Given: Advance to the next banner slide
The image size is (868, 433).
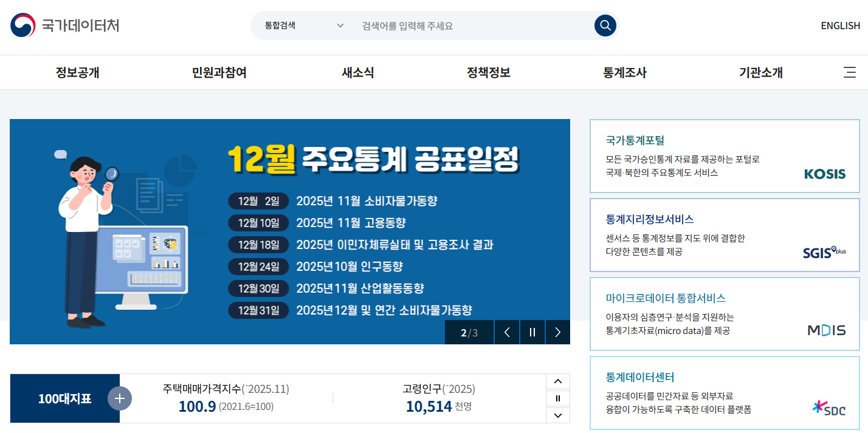Looking at the screenshot, I should tap(557, 332).
